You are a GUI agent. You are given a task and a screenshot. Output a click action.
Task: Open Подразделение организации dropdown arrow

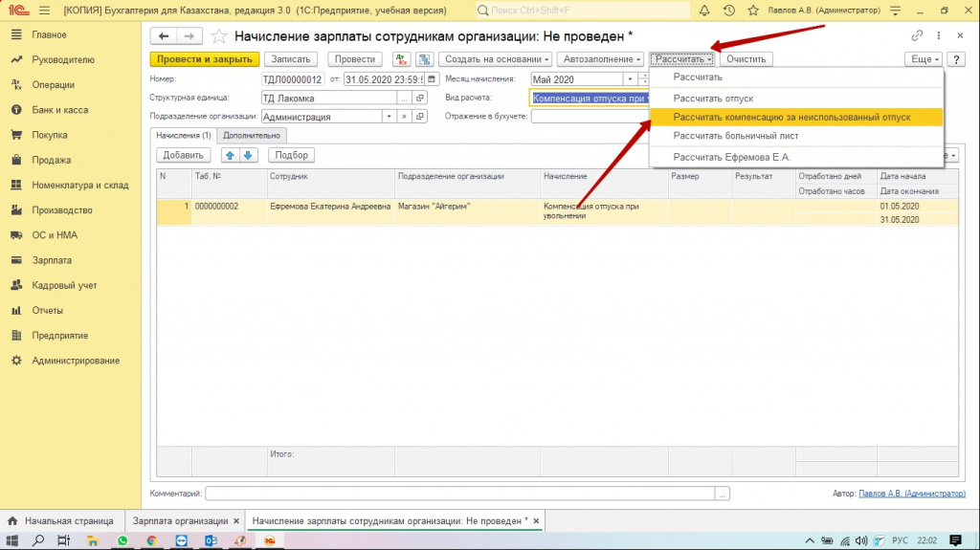(x=389, y=117)
